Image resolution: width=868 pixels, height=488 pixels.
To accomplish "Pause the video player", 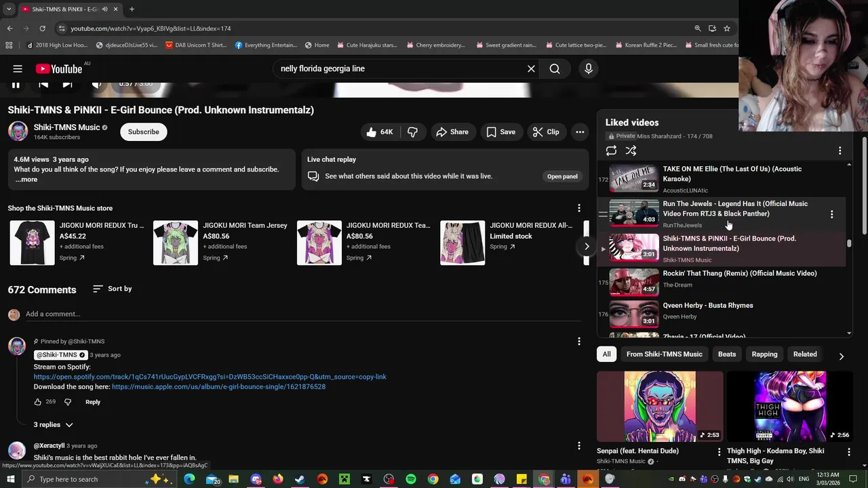I will tap(15, 85).
